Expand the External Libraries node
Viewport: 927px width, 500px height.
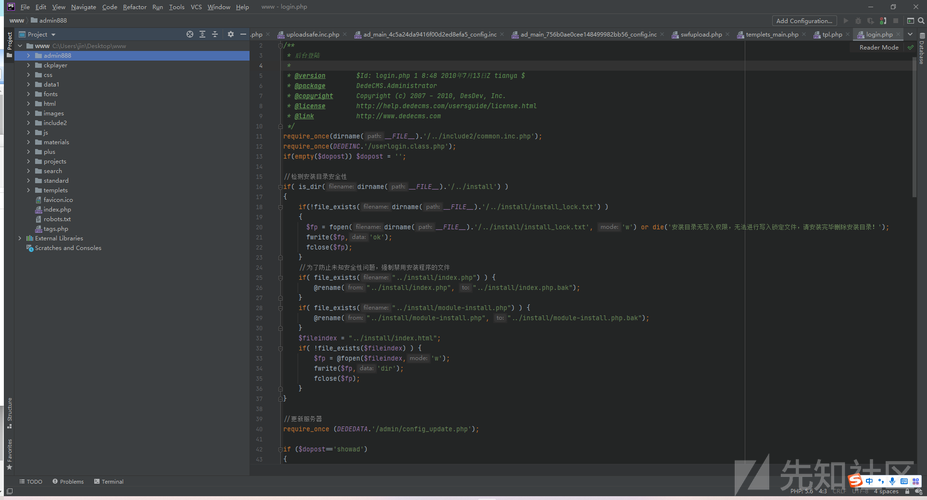coord(20,238)
